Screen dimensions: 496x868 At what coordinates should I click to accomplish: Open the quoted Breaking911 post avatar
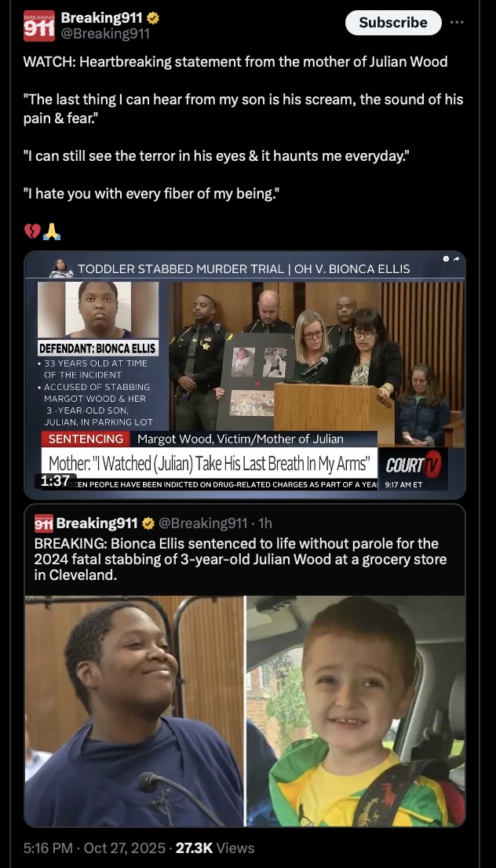tap(44, 523)
